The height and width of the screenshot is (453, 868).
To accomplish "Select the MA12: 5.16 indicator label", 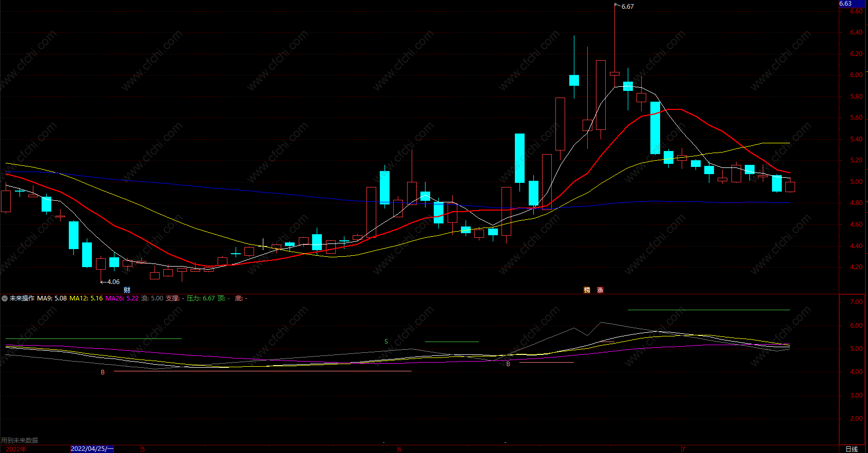I will click(x=86, y=298).
